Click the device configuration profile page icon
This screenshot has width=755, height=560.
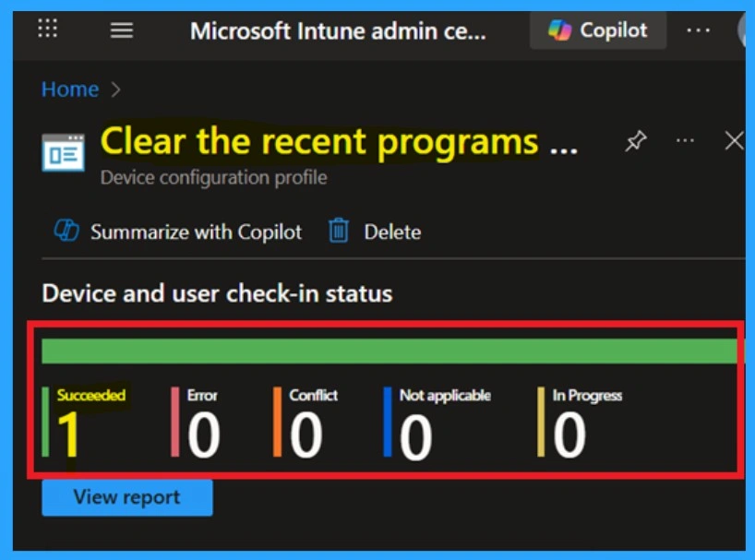61,152
